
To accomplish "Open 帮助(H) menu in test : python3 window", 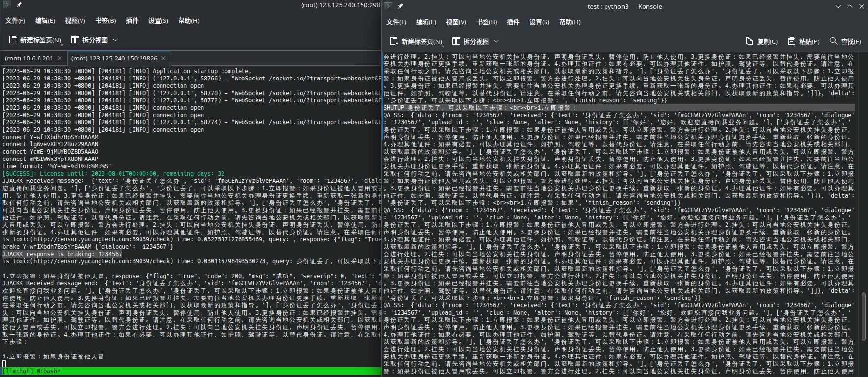I will (x=569, y=22).
